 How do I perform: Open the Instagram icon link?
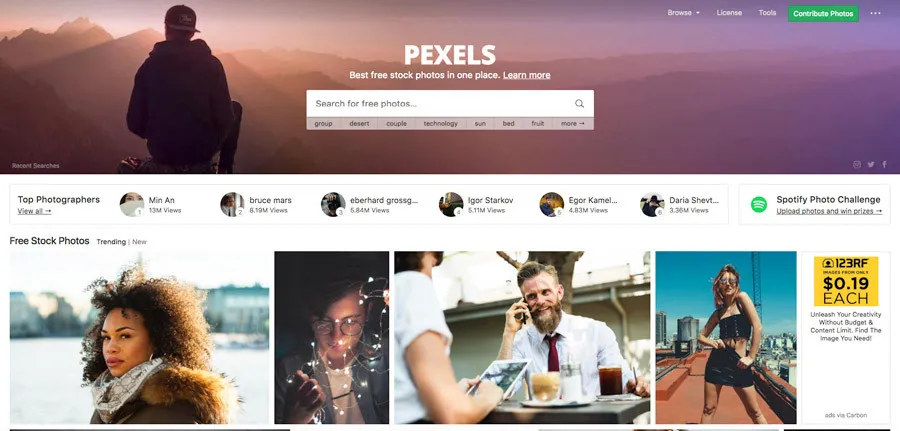click(857, 165)
